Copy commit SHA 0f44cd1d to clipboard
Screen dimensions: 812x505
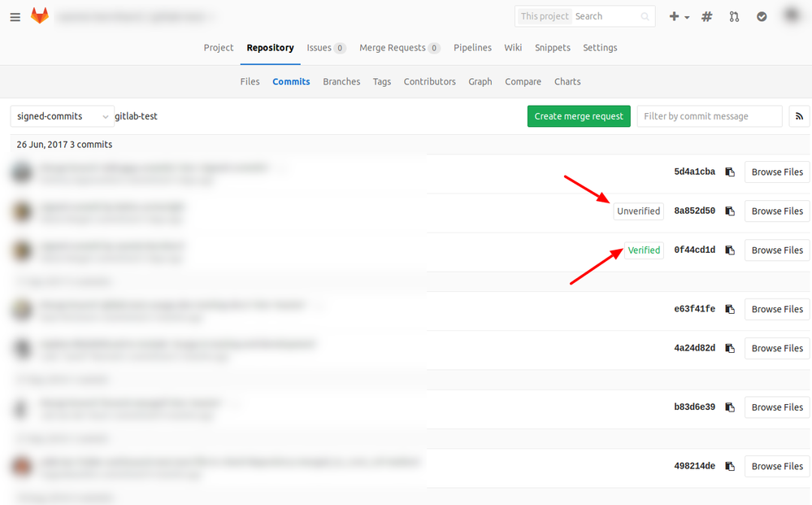730,250
